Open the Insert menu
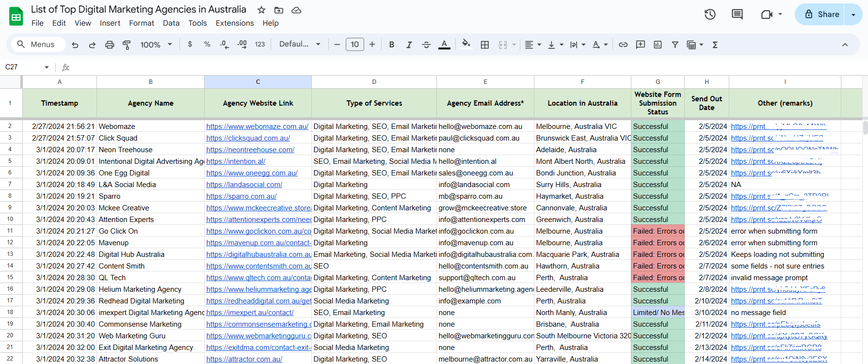The image size is (868, 364). 110,23
